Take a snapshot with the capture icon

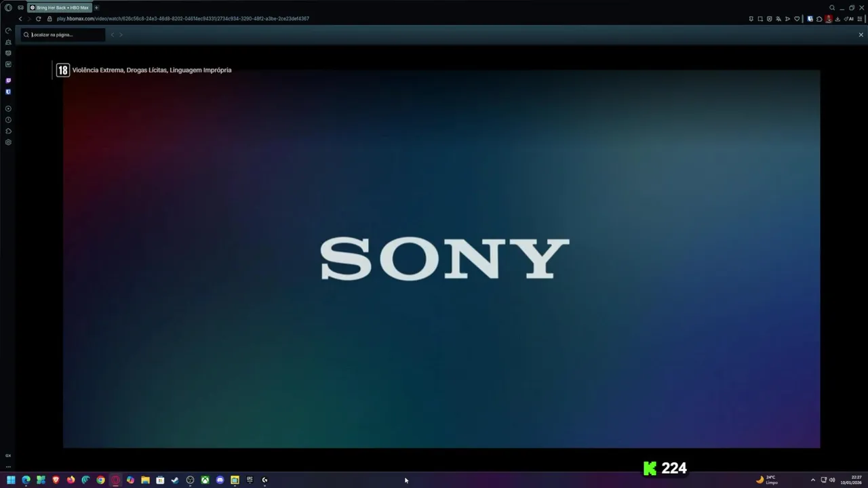760,19
